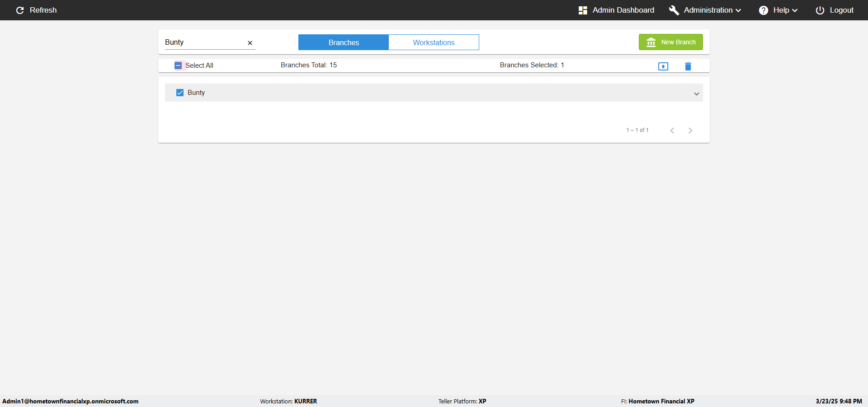Open the Administration dropdown arrow

(x=738, y=10)
